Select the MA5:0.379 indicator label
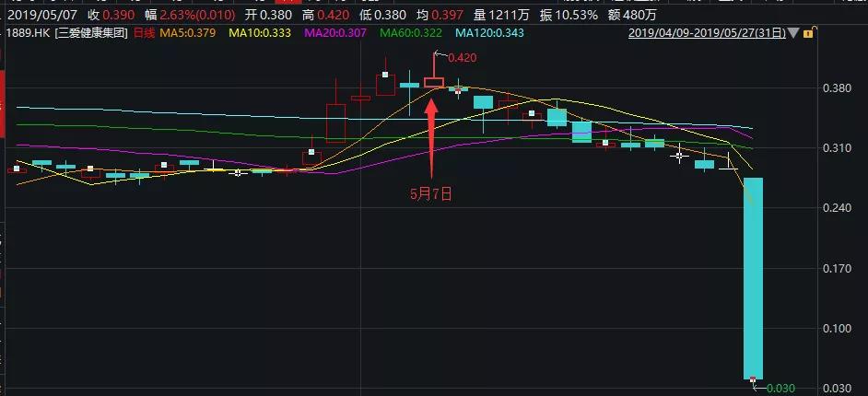 [187, 33]
